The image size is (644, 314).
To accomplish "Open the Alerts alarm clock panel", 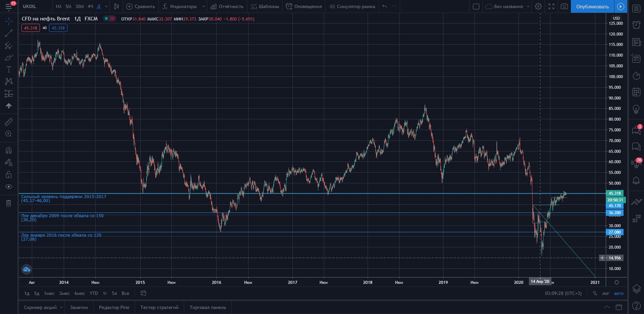I will coord(636,25).
